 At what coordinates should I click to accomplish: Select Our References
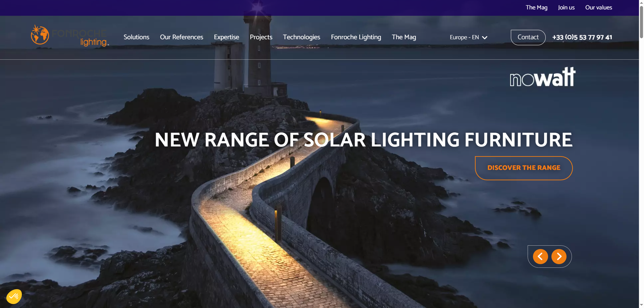coord(181,37)
